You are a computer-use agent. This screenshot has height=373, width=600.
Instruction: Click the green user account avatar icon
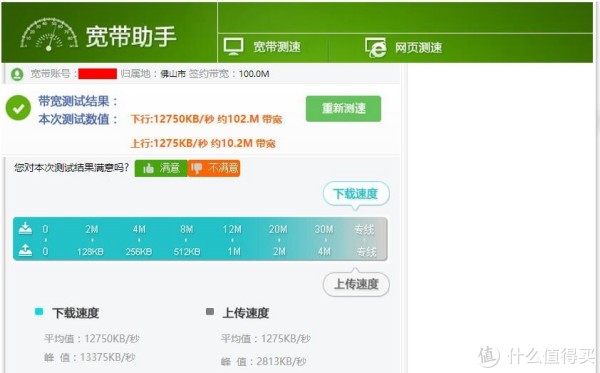(x=17, y=74)
